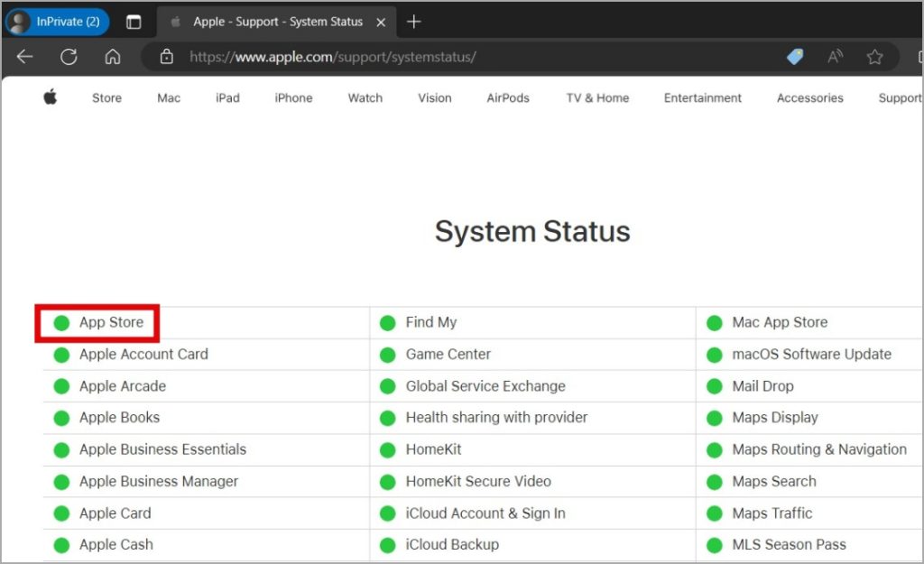The image size is (924, 564).
Task: Open the Mac menu
Action: (x=169, y=97)
